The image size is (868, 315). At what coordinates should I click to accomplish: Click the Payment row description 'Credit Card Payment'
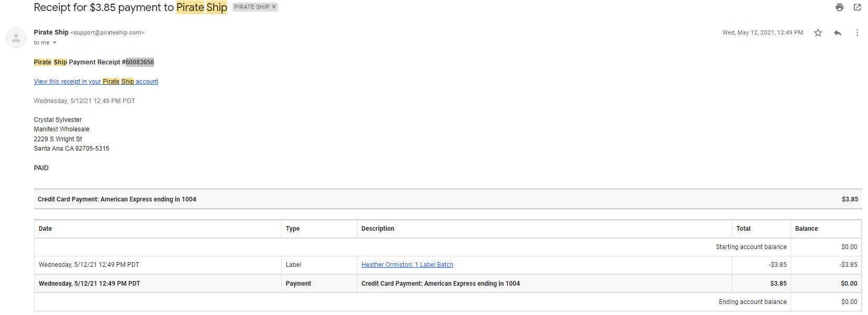click(441, 284)
